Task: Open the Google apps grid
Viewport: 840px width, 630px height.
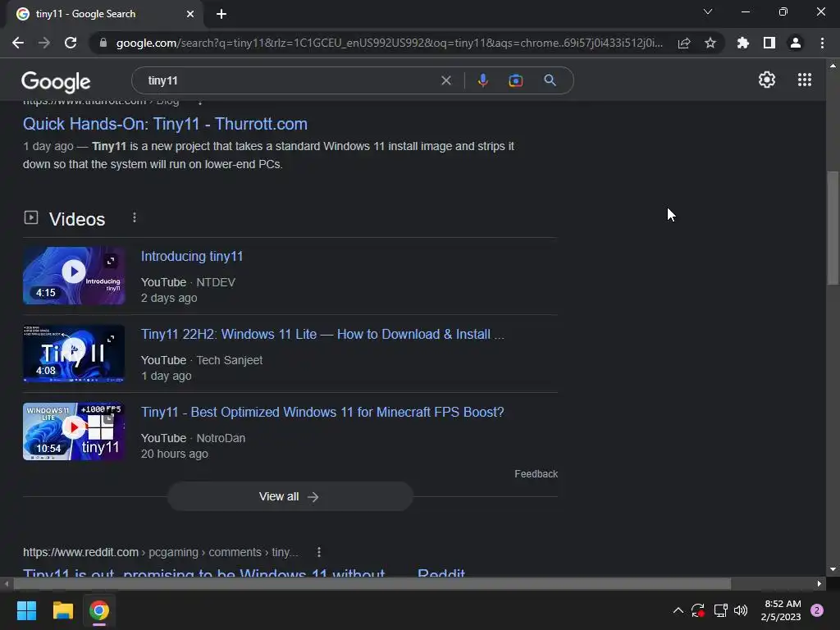Action: coord(805,80)
